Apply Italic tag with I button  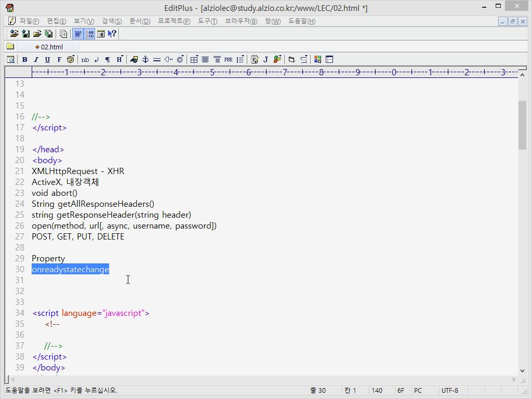36,59
